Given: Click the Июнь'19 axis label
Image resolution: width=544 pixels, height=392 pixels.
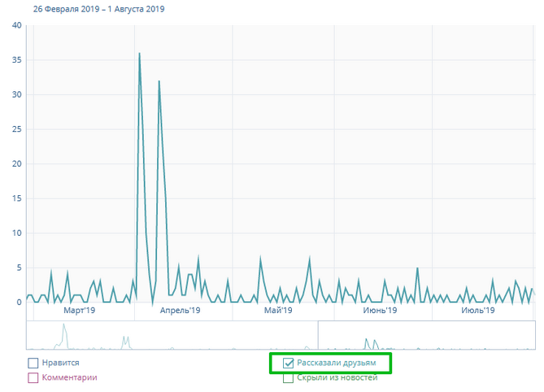Looking at the screenshot, I should click(380, 310).
